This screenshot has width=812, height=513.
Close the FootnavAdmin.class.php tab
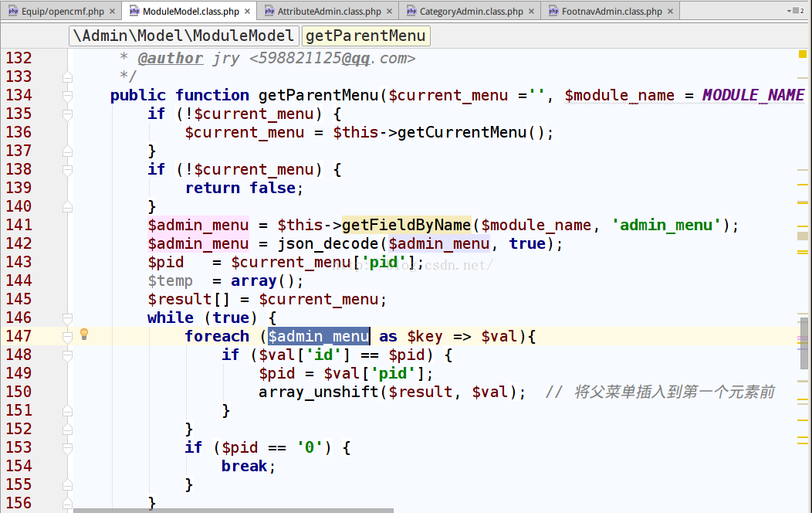[x=670, y=11]
